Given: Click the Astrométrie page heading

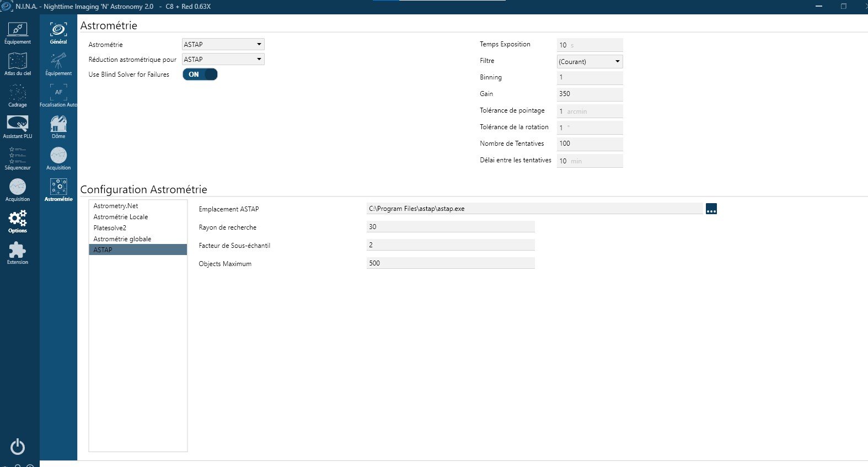Looking at the screenshot, I should [109, 25].
